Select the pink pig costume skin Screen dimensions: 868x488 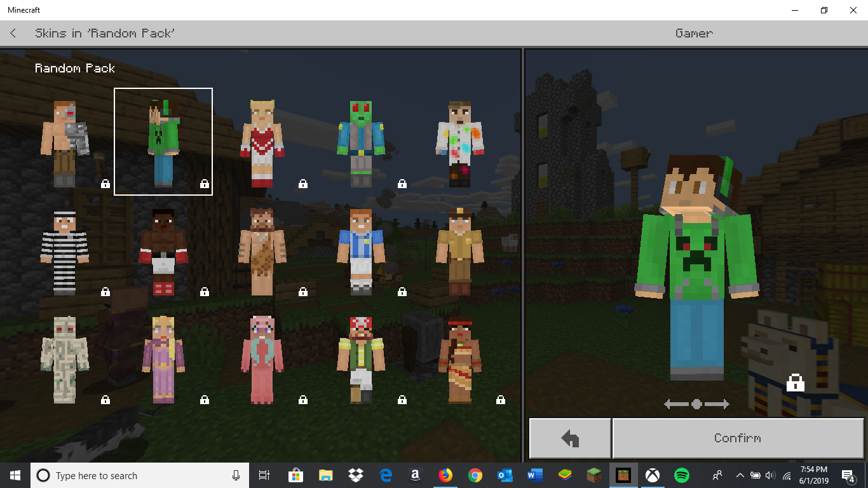click(x=262, y=360)
